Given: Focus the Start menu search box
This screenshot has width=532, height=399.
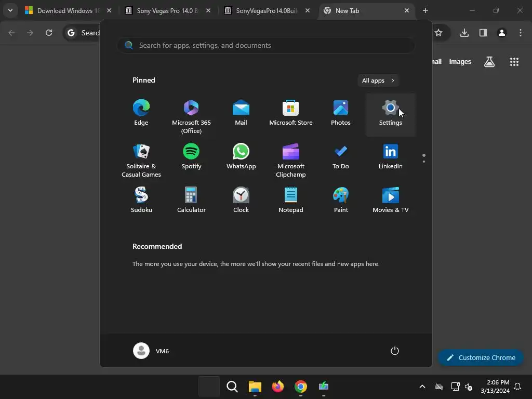Looking at the screenshot, I should 266,46.
